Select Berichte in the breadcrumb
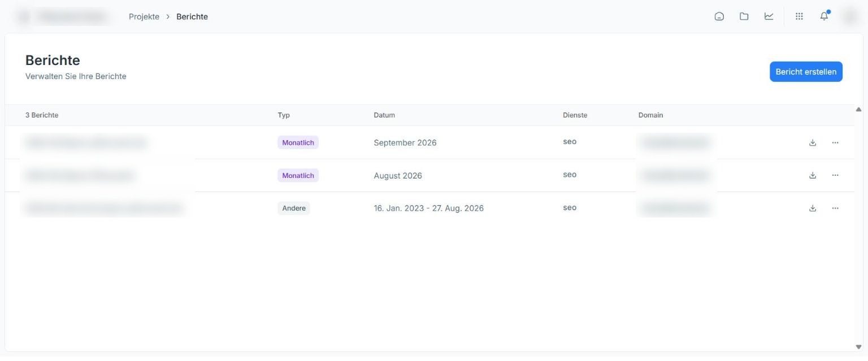 pos(192,16)
